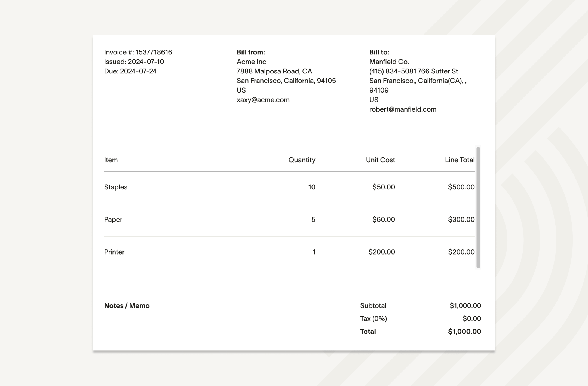This screenshot has width=588, height=386.
Task: Click the Printer line total at row end
Action: click(x=461, y=252)
